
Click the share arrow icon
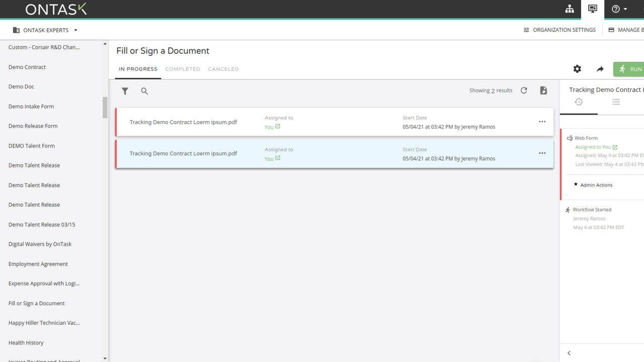600,69
